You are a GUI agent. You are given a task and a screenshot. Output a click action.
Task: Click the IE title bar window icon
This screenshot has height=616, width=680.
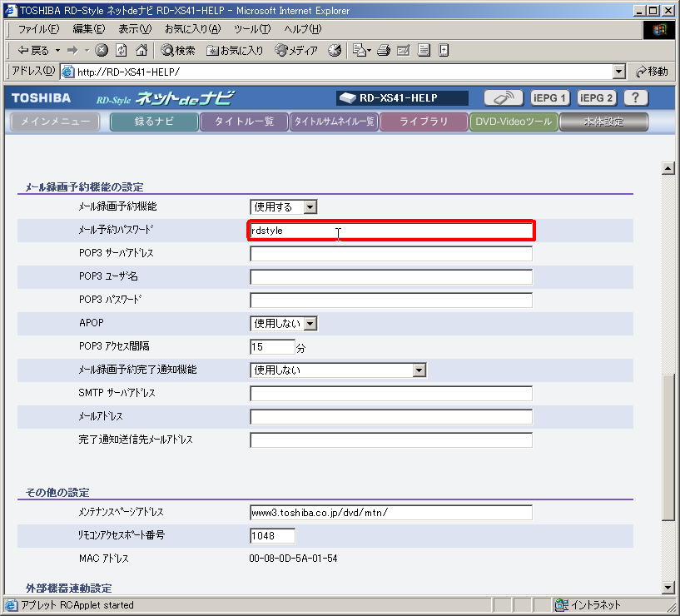11,11
